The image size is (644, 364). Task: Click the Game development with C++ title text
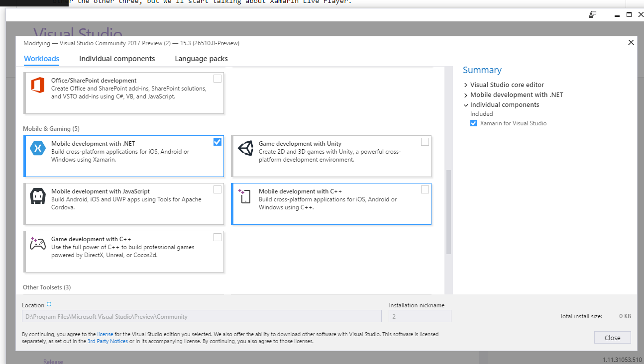pos(91,239)
